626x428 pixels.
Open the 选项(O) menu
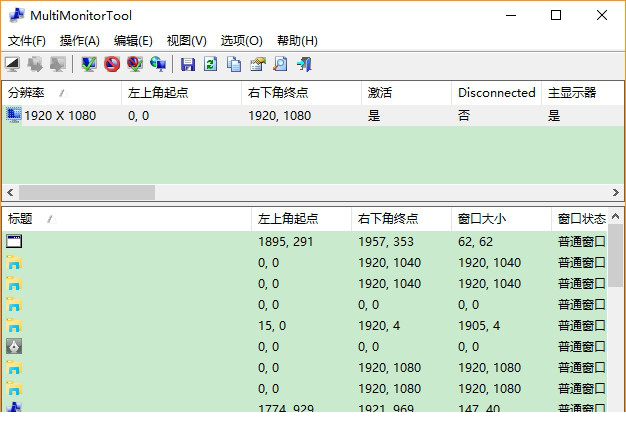click(x=242, y=41)
